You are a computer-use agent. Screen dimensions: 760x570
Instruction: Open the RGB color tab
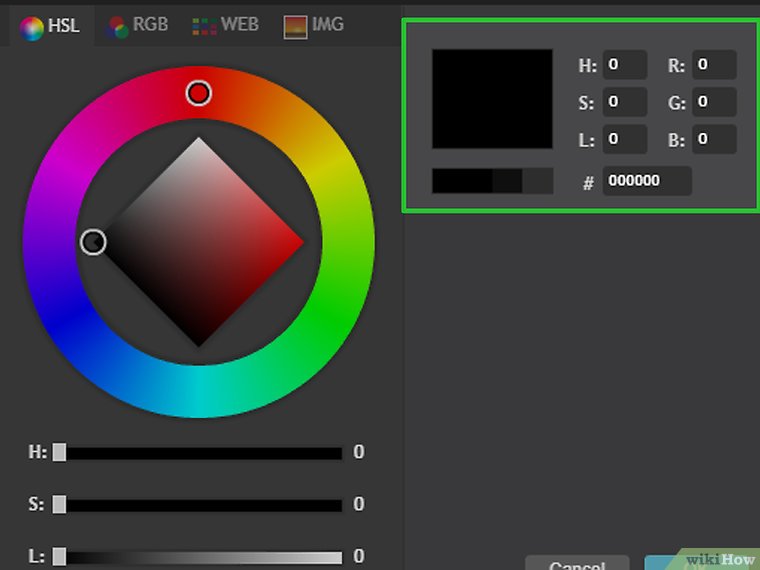138,25
